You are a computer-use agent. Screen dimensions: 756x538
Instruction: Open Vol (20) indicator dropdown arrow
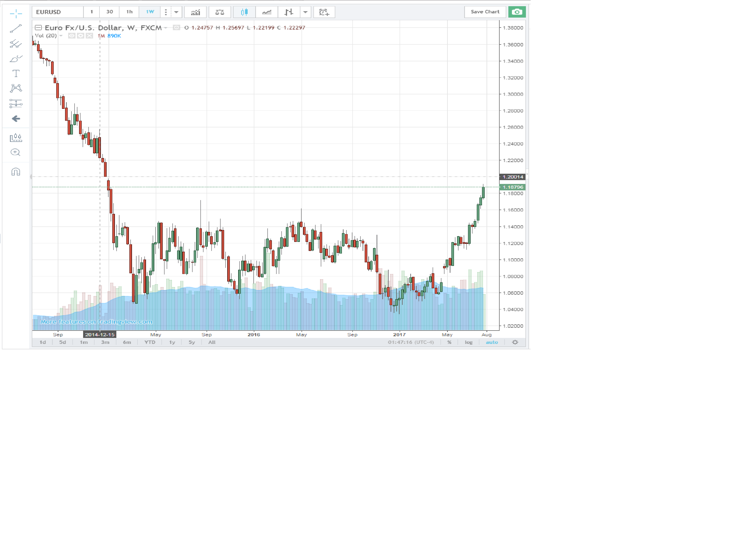(x=61, y=36)
